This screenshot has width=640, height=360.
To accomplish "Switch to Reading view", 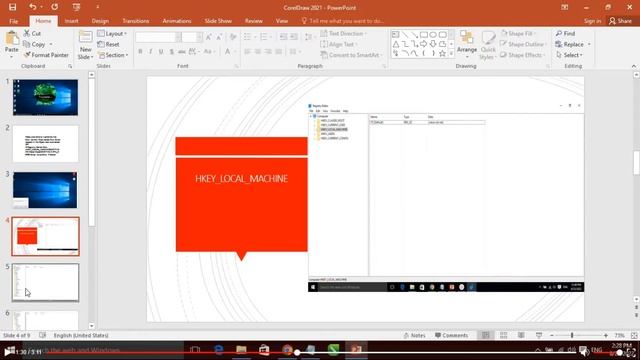I will 521,335.
